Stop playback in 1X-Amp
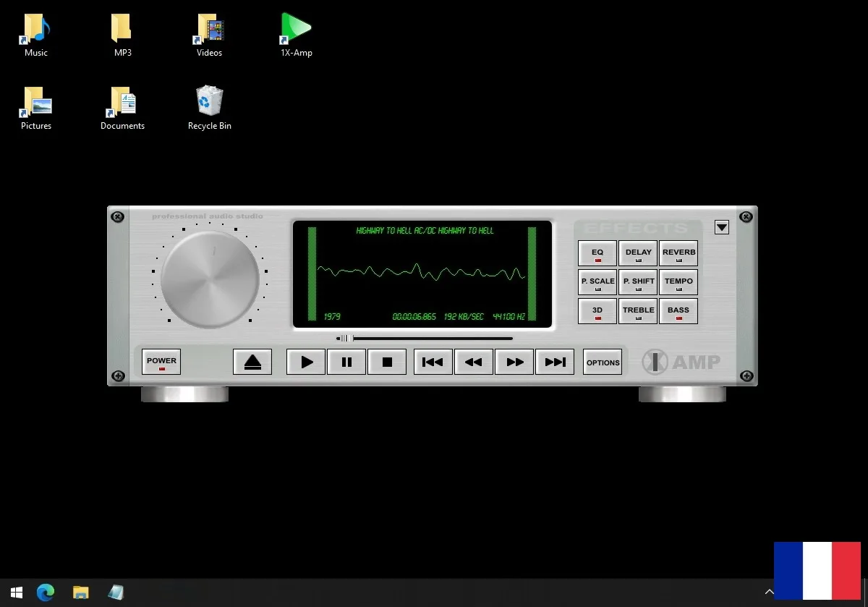Screen dimensions: 868x607 point(387,362)
